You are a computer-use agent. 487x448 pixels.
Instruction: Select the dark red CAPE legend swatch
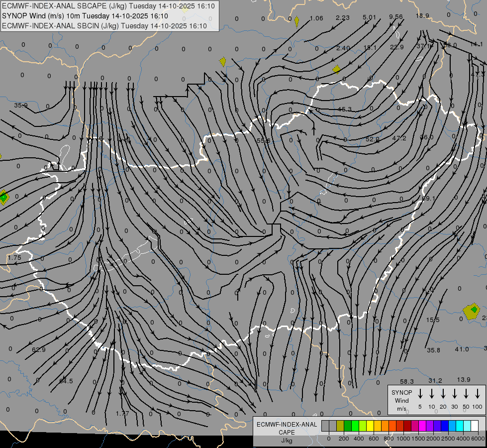407,426
